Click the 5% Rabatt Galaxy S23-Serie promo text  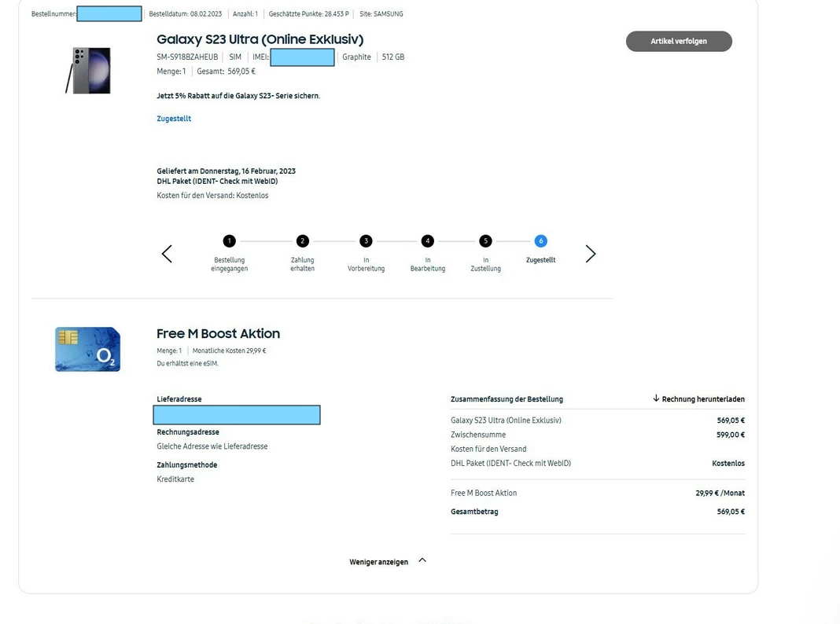238,96
